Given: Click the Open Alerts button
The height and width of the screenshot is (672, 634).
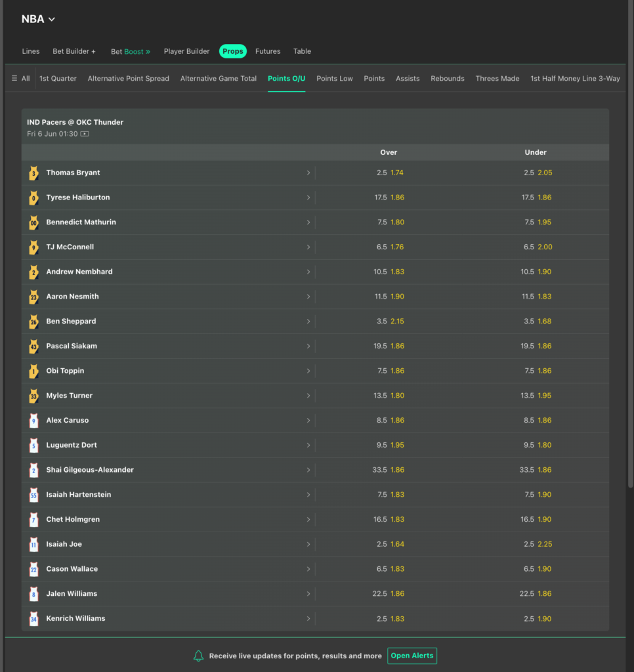Looking at the screenshot, I should 412,656.
